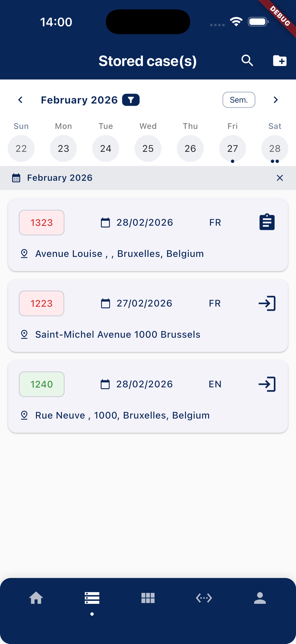Go to previous week with left chevron

(x=20, y=100)
